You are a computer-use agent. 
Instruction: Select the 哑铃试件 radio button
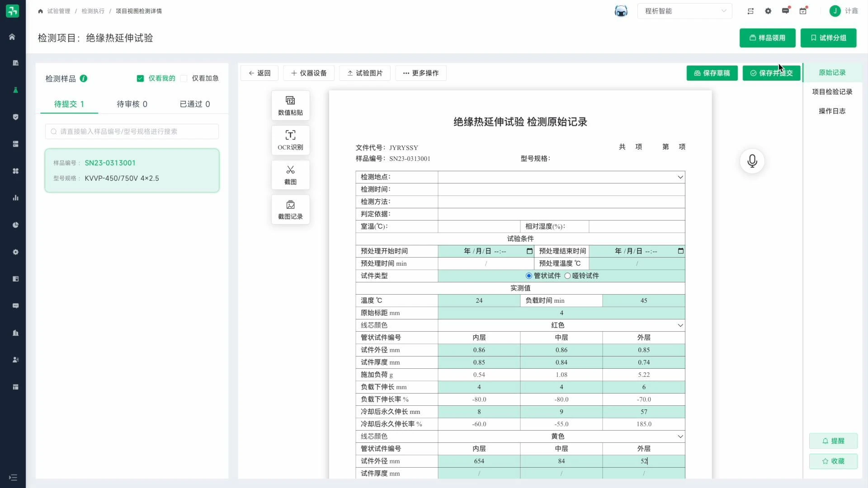pos(568,276)
